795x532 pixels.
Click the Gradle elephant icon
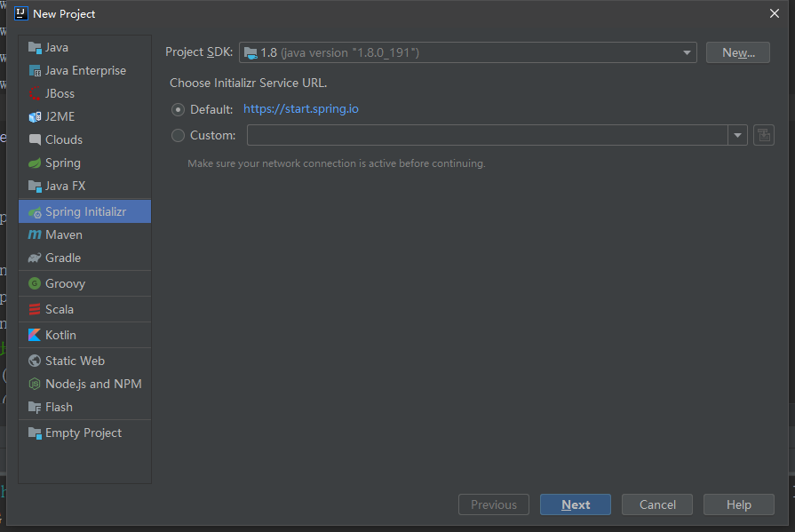tap(35, 258)
